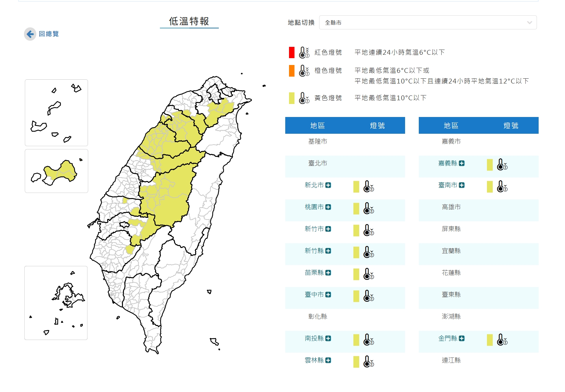Click thermometer icon in 雲林縣 row
The height and width of the screenshot is (392, 565).
368,362
